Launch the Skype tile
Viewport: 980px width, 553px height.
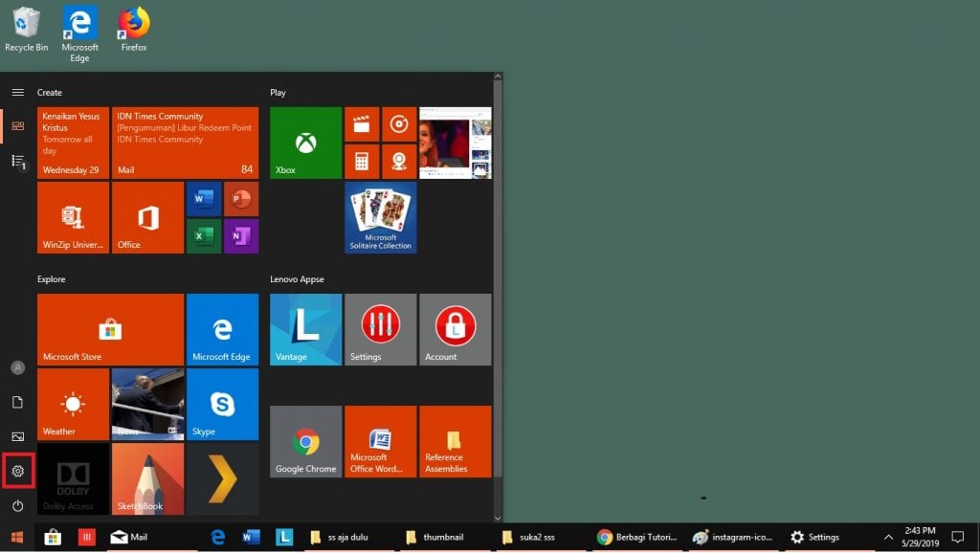tap(222, 405)
